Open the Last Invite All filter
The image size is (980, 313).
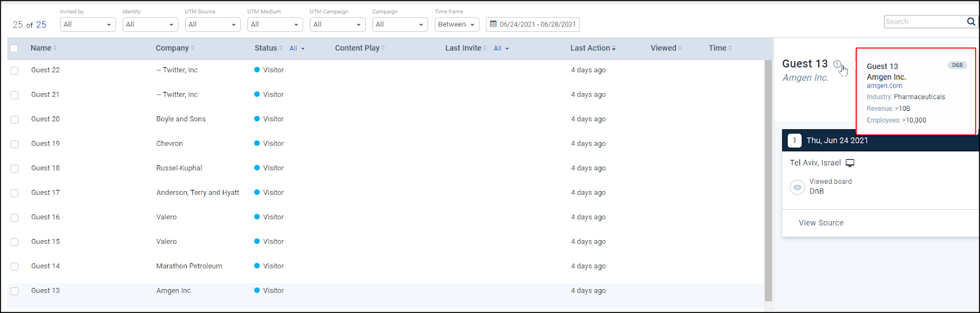501,48
